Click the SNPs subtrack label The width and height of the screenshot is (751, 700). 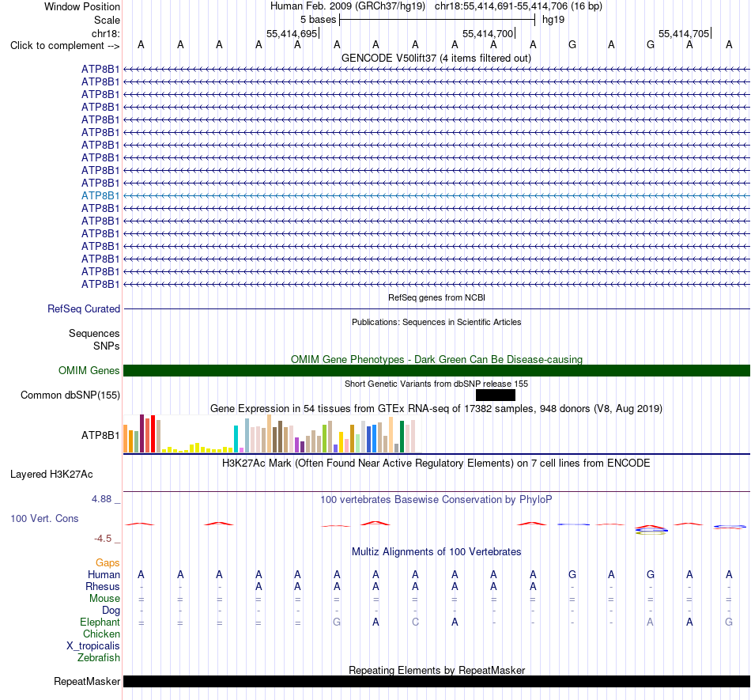107,346
